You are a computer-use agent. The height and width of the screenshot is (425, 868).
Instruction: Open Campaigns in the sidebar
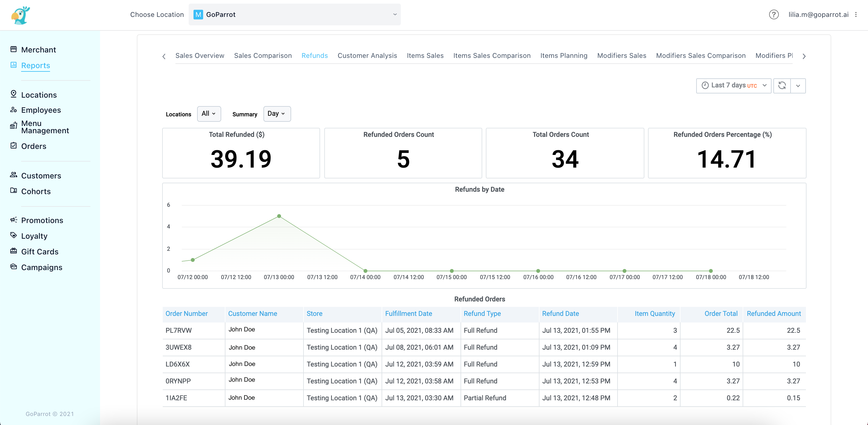coord(42,267)
